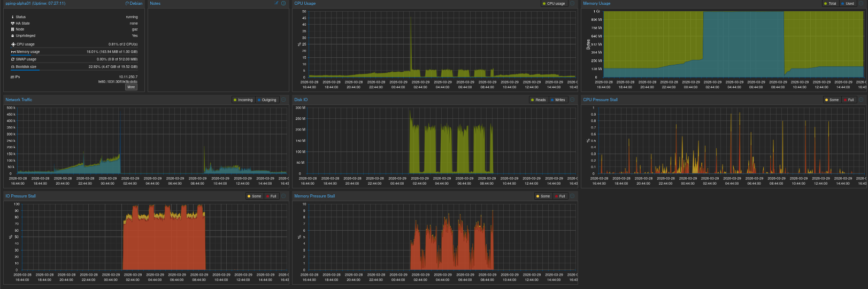
Task: Click the undo zoom icon on CPU Usage
Action: point(572,3)
